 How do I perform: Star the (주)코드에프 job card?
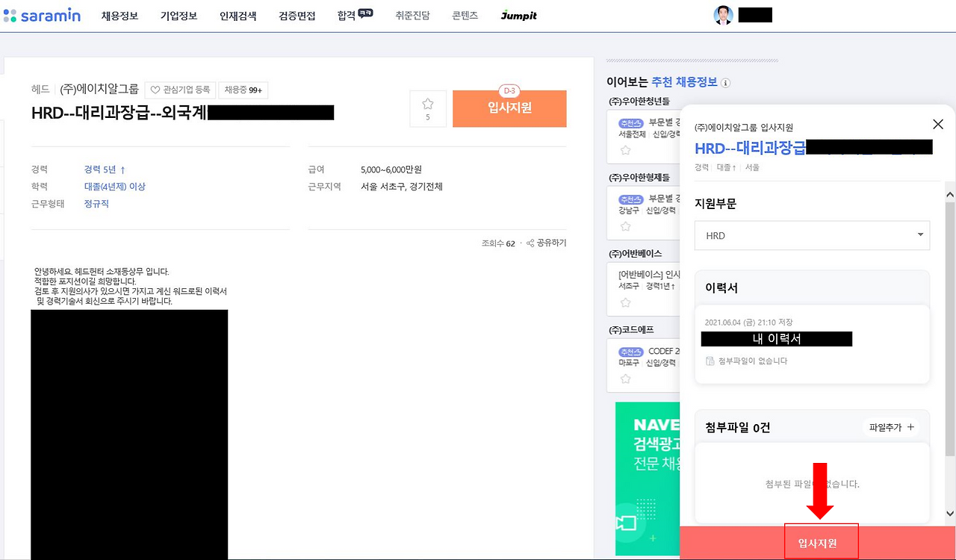pyautogui.click(x=626, y=379)
